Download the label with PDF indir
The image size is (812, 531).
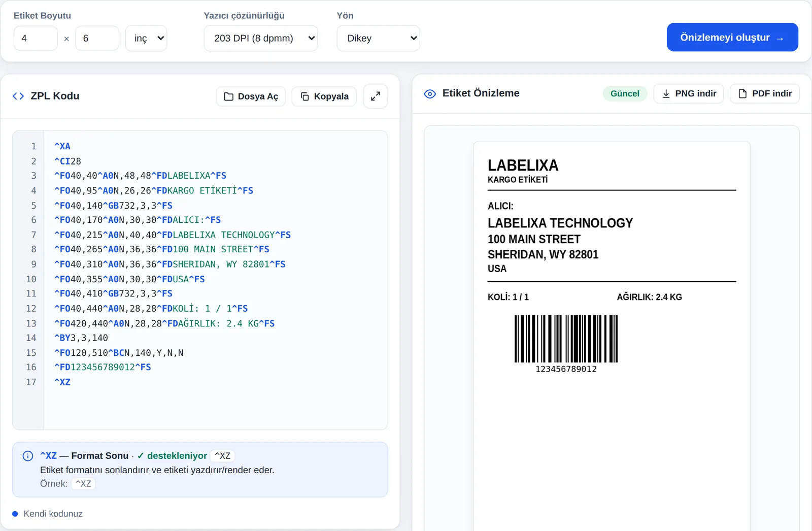pos(765,93)
